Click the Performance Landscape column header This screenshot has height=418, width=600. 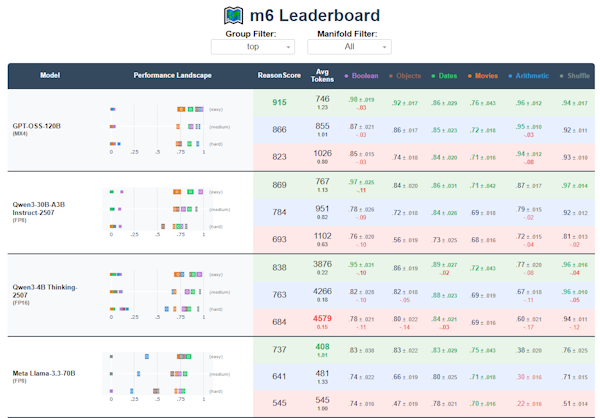(173, 75)
